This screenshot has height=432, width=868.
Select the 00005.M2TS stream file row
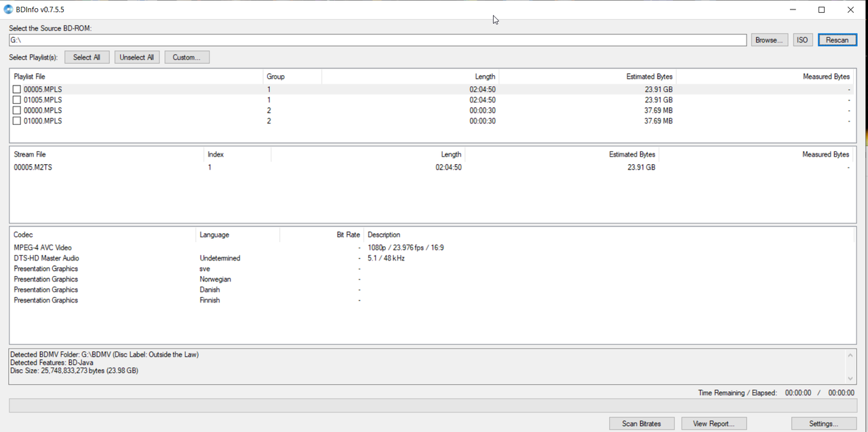click(x=432, y=167)
